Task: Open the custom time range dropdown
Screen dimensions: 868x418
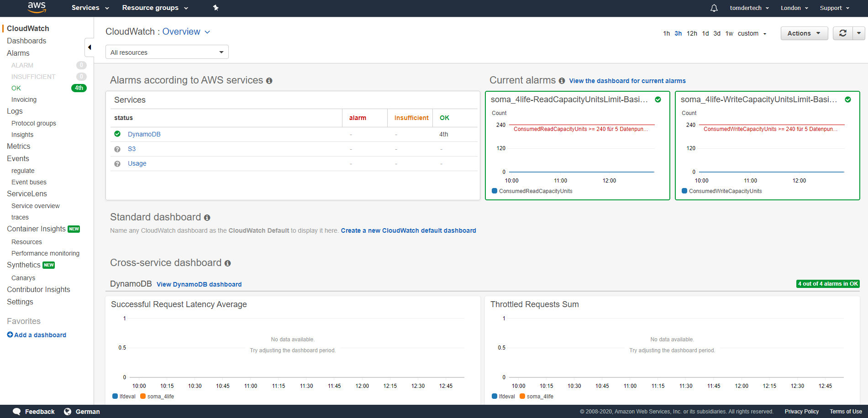Action: [752, 34]
